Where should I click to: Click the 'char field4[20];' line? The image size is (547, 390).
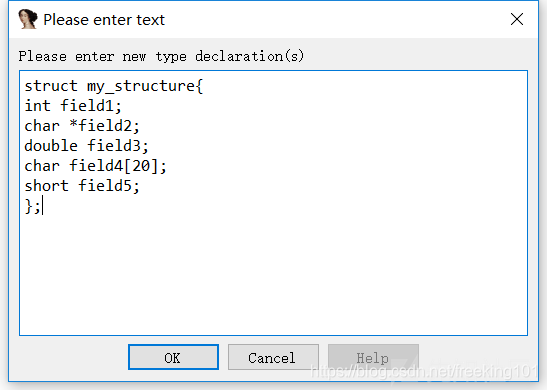pyautogui.click(x=96, y=166)
